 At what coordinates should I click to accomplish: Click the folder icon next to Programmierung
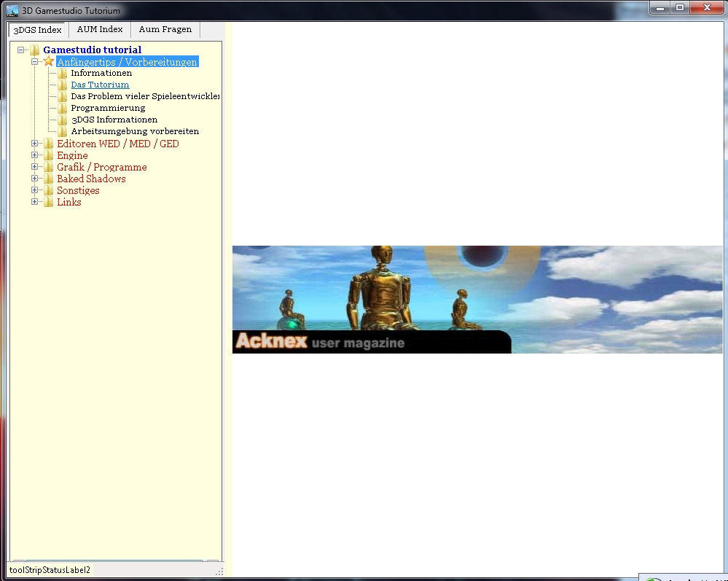[62, 108]
